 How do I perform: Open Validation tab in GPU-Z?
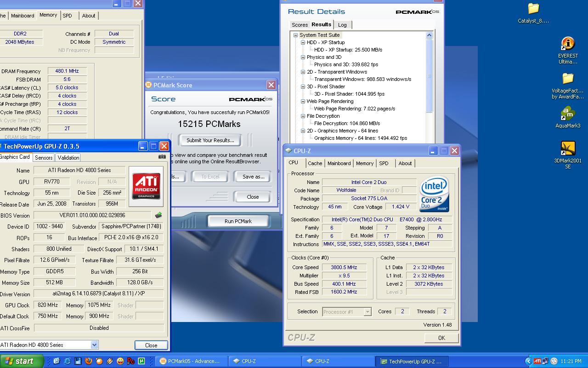point(68,157)
